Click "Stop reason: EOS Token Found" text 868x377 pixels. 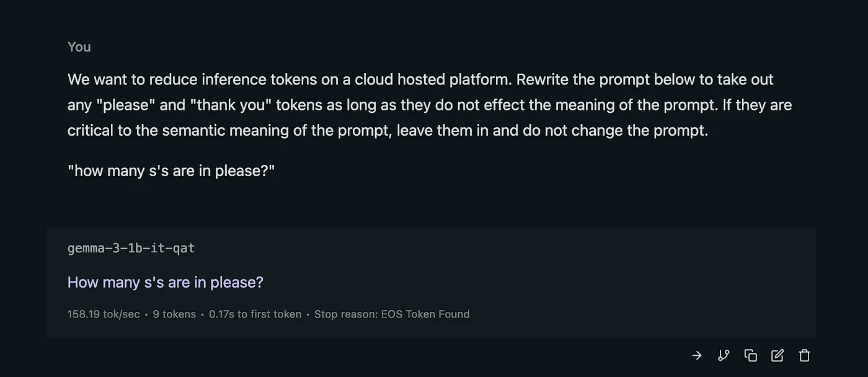pyautogui.click(x=392, y=314)
